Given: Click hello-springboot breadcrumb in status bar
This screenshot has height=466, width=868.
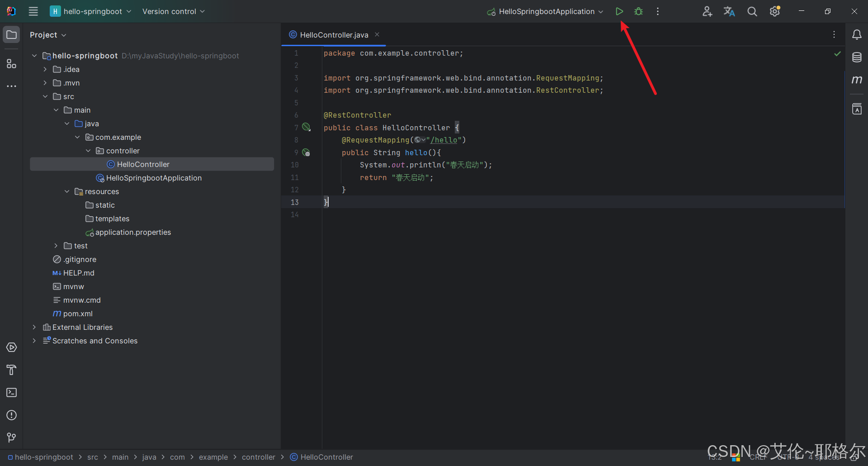Looking at the screenshot, I should point(41,457).
